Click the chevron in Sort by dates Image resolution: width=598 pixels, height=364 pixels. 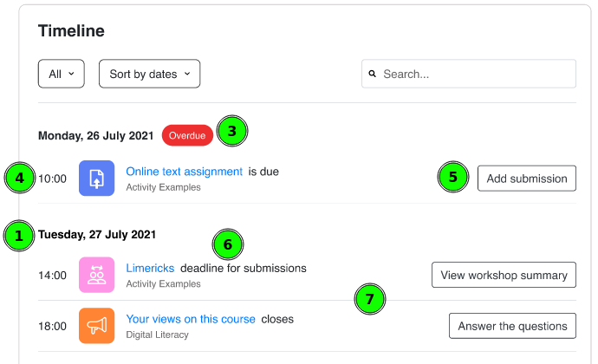click(187, 74)
